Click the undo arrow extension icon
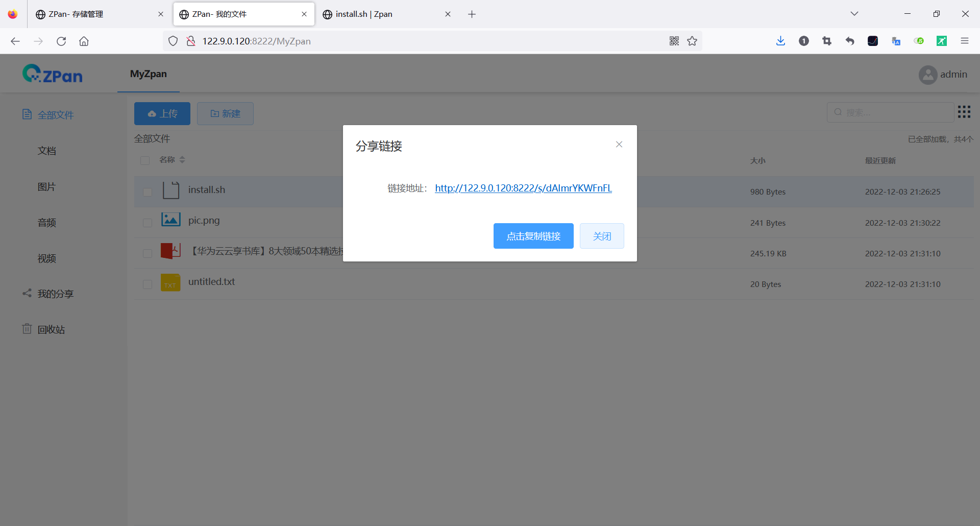The width and height of the screenshot is (980, 526). tap(850, 41)
